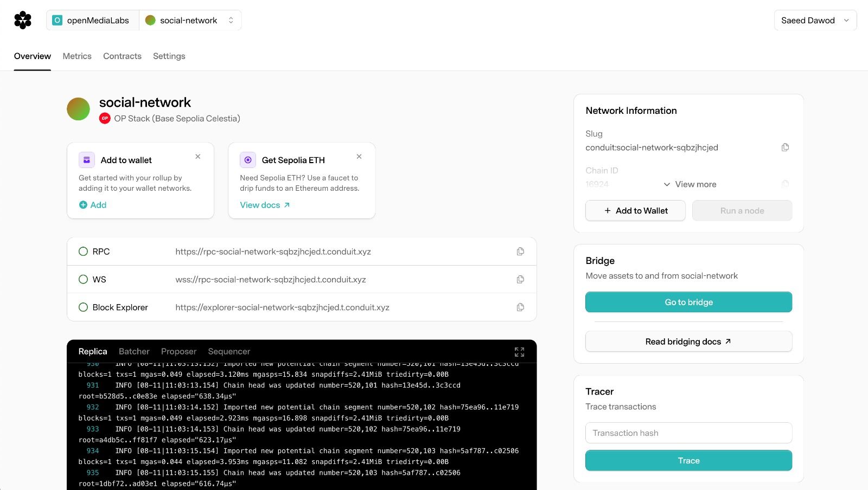Viewport: 868px width, 490px height.
Task: Open the View docs link
Action: (x=265, y=205)
